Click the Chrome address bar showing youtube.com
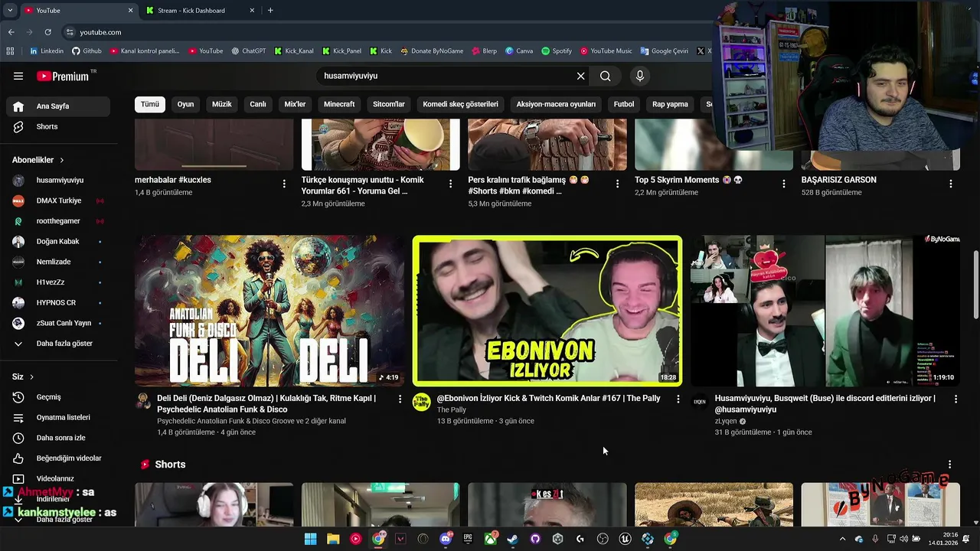 [383, 32]
